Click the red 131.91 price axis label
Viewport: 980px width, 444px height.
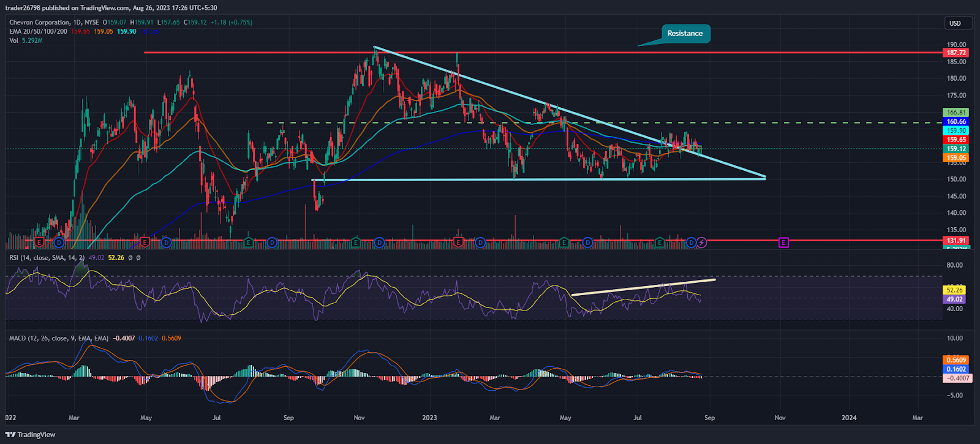956,241
